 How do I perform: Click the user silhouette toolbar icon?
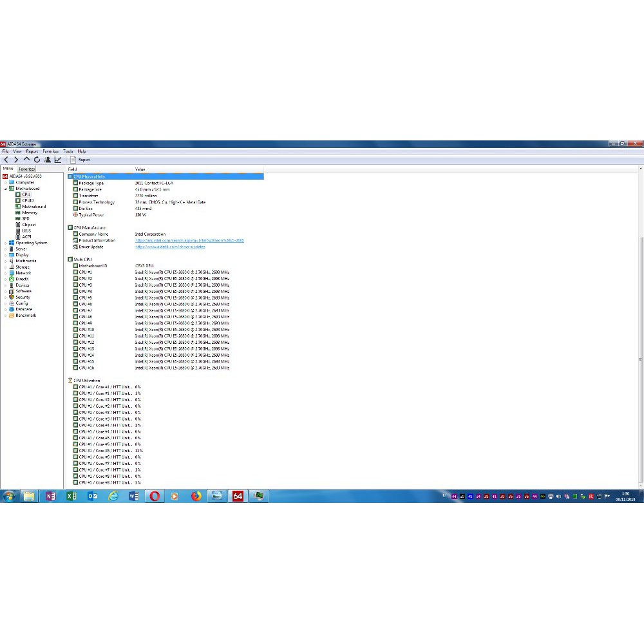point(48,160)
